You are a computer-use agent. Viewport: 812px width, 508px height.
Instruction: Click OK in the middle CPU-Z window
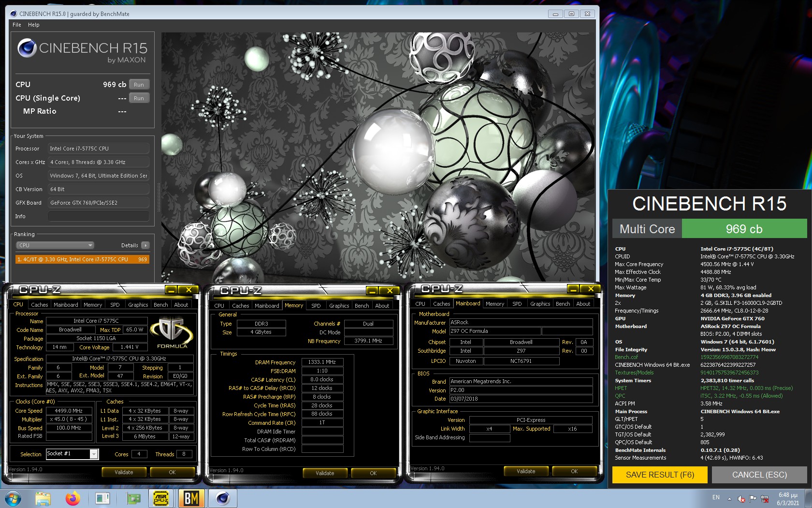pyautogui.click(x=373, y=473)
